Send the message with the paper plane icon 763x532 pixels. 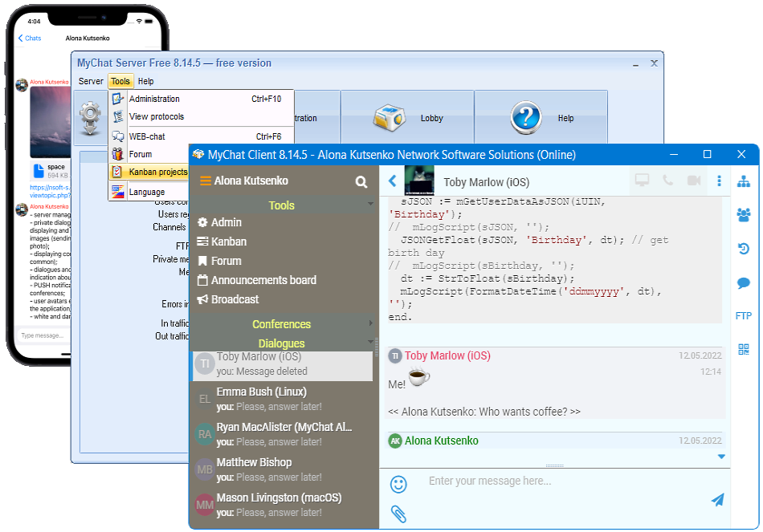pyautogui.click(x=717, y=500)
